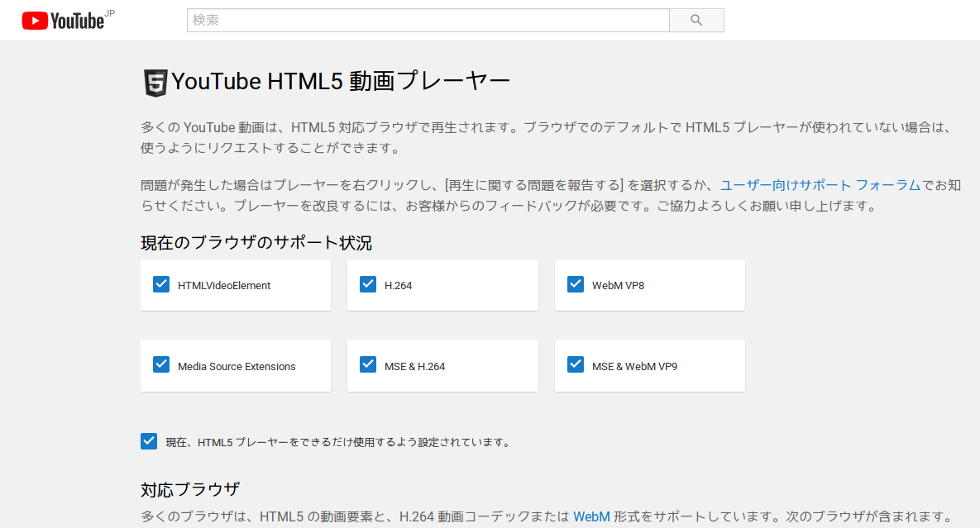Toggle the H.264 checkbox
The height and width of the screenshot is (528, 980).
coord(368,284)
